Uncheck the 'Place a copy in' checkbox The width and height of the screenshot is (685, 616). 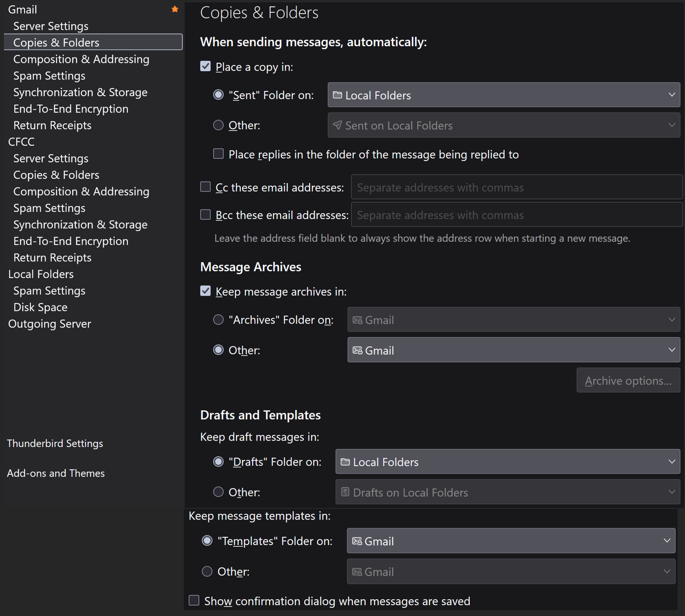pos(205,66)
